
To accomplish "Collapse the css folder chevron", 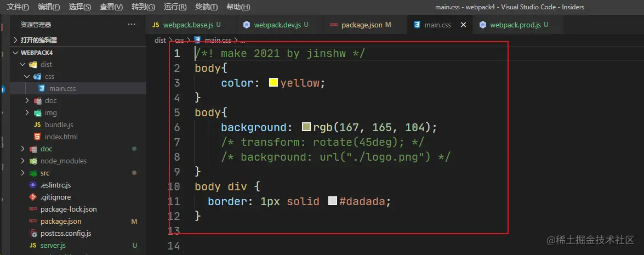I will [27, 76].
